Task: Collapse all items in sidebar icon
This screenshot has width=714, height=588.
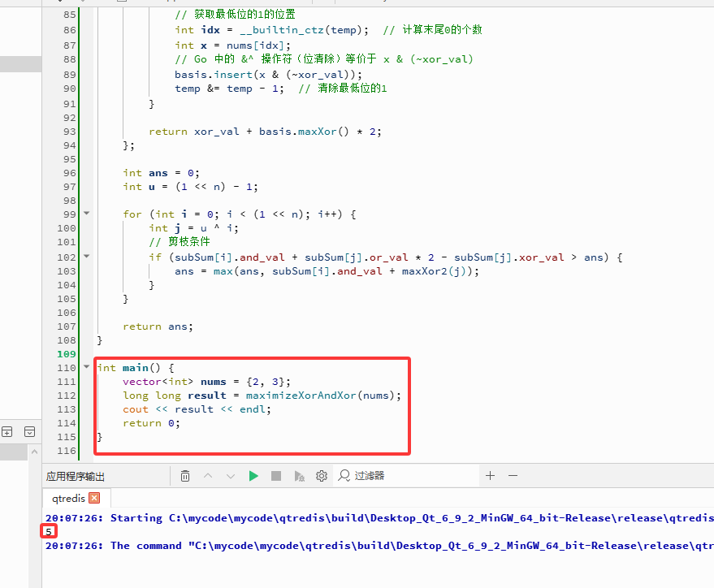Action: coord(29,431)
